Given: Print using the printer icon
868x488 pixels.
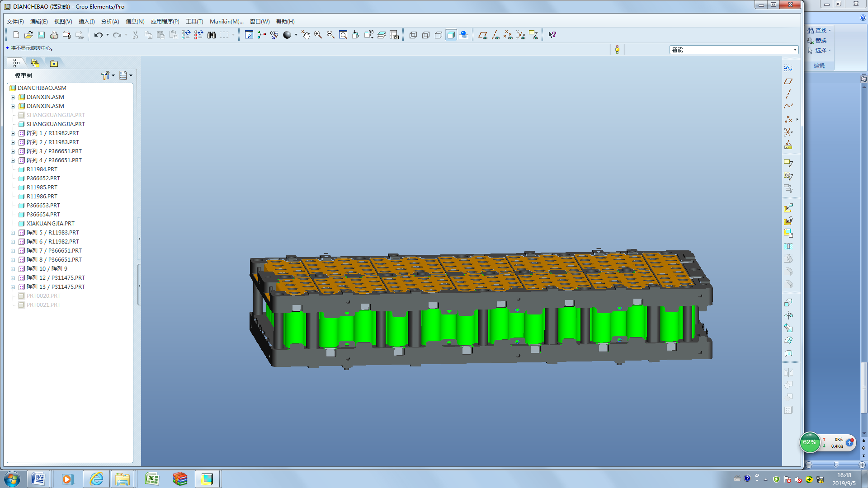Looking at the screenshot, I should click(x=54, y=35).
